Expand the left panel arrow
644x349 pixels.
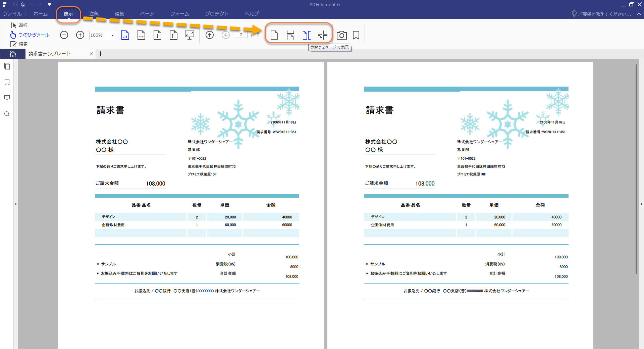coord(16,204)
